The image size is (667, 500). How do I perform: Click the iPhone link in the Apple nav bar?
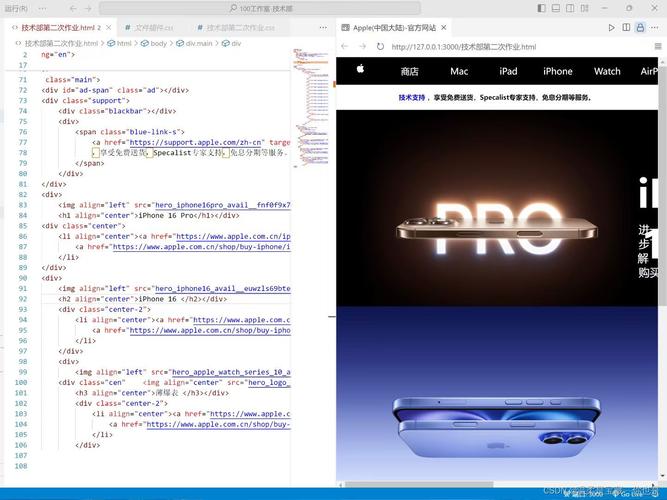coord(557,71)
